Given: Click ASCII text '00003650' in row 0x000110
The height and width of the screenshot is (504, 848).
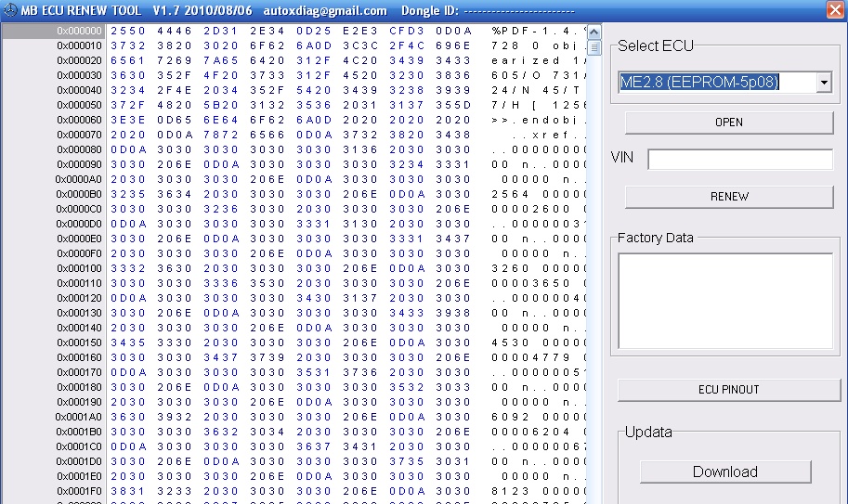Looking at the screenshot, I should tap(530, 284).
